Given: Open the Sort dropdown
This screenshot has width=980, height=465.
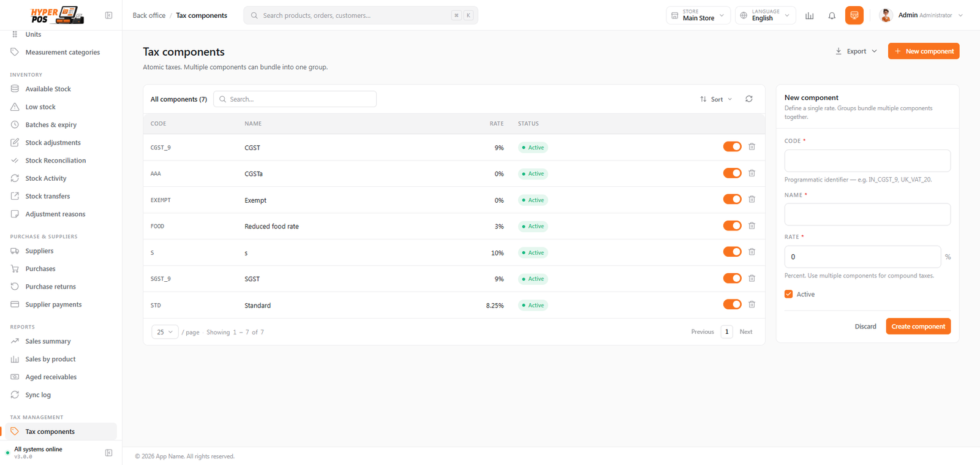Looking at the screenshot, I should click(716, 99).
